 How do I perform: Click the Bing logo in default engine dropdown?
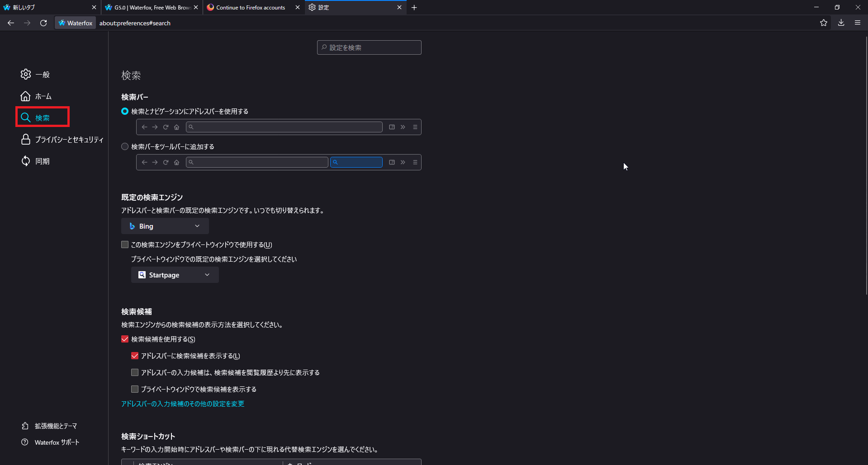(132, 226)
